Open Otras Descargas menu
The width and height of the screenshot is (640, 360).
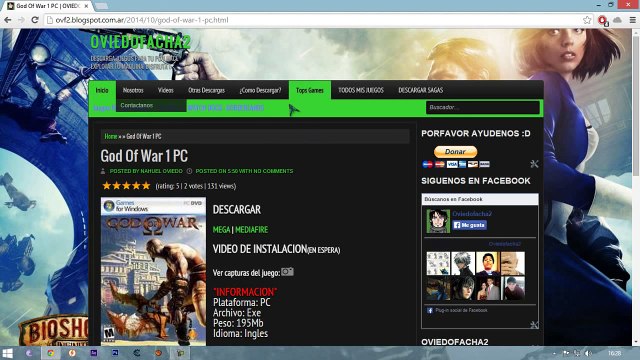[207, 90]
